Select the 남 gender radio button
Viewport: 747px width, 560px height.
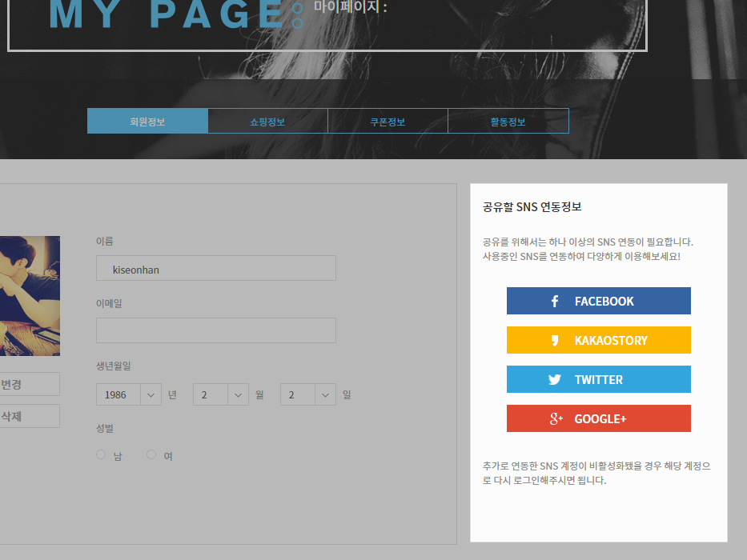coord(101,454)
